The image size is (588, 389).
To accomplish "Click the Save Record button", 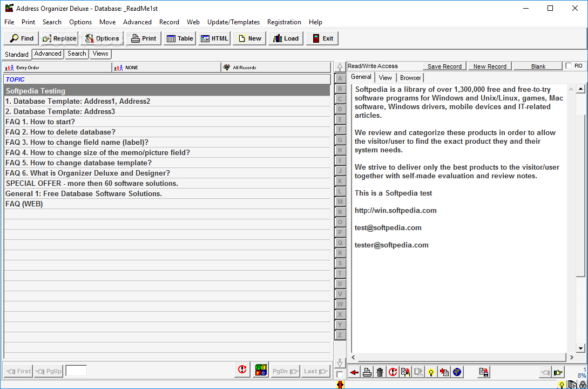I will point(444,66).
